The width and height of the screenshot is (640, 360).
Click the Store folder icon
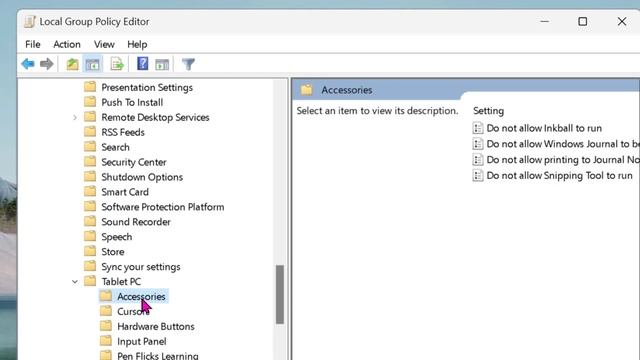[x=90, y=251]
